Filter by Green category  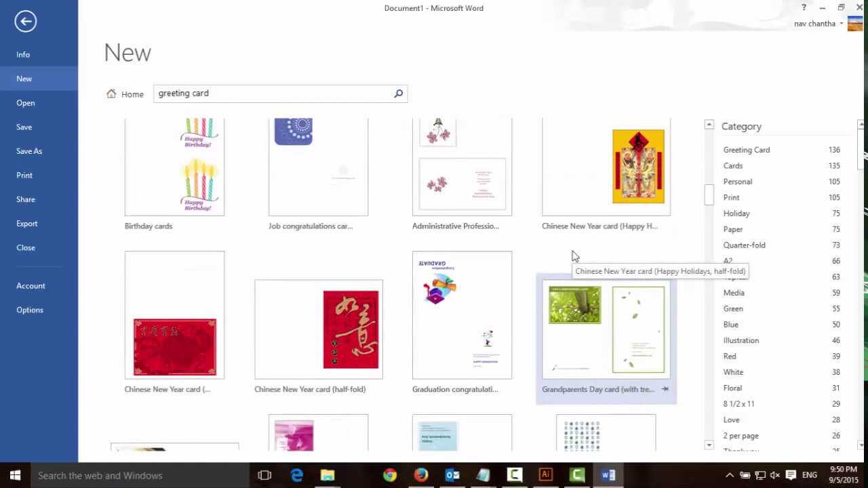781,308
